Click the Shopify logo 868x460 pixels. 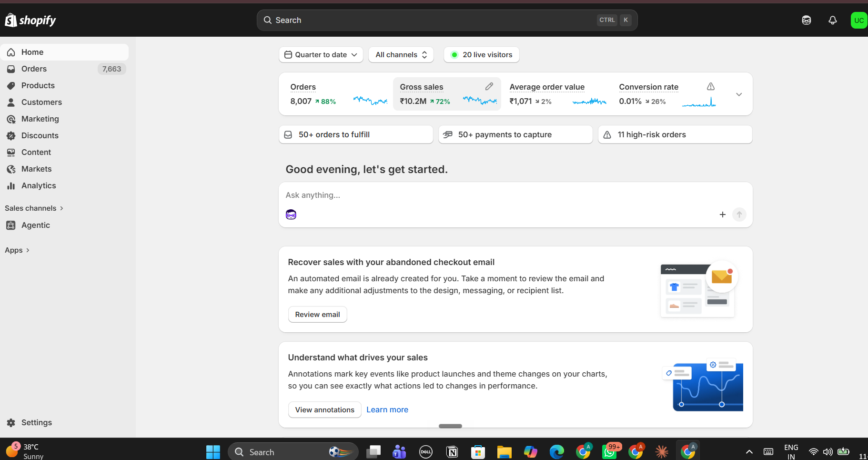tap(30, 20)
